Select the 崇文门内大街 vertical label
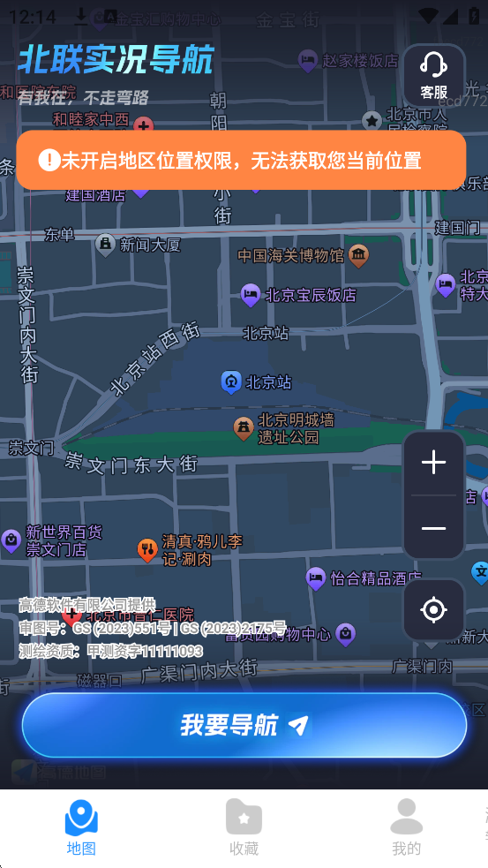 point(27,324)
